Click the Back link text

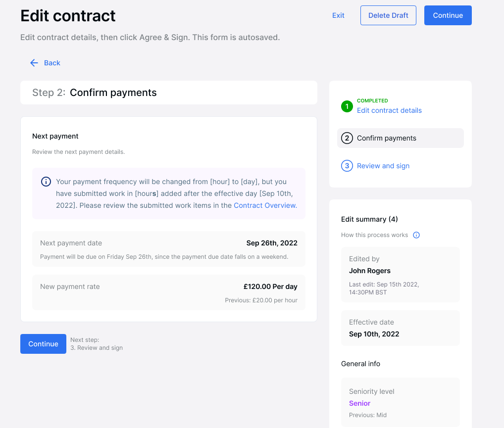click(x=51, y=63)
